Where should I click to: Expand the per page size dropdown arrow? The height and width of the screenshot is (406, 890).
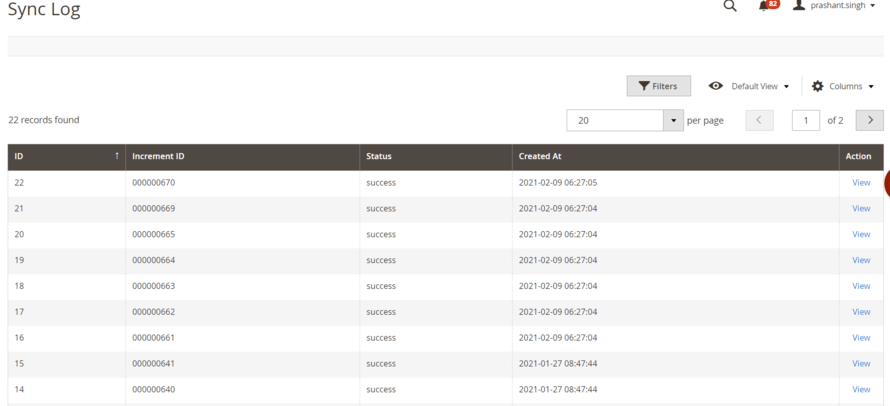click(x=671, y=120)
